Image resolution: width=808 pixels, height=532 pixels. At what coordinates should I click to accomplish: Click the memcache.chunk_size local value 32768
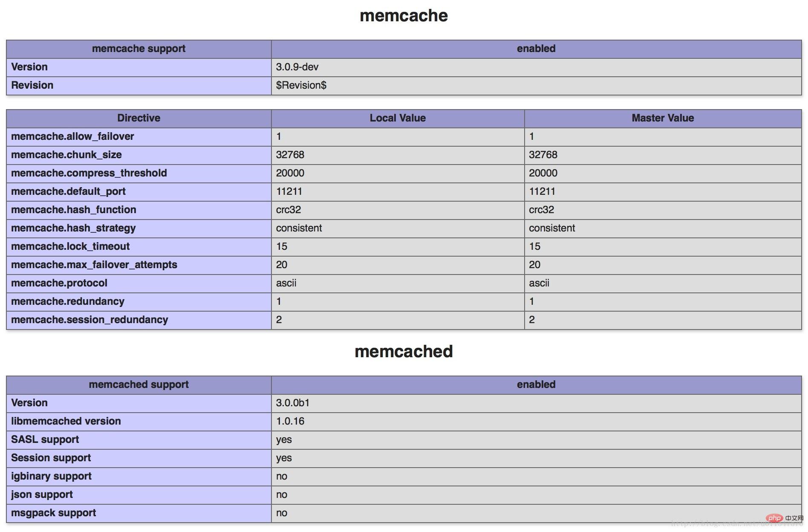[290, 155]
